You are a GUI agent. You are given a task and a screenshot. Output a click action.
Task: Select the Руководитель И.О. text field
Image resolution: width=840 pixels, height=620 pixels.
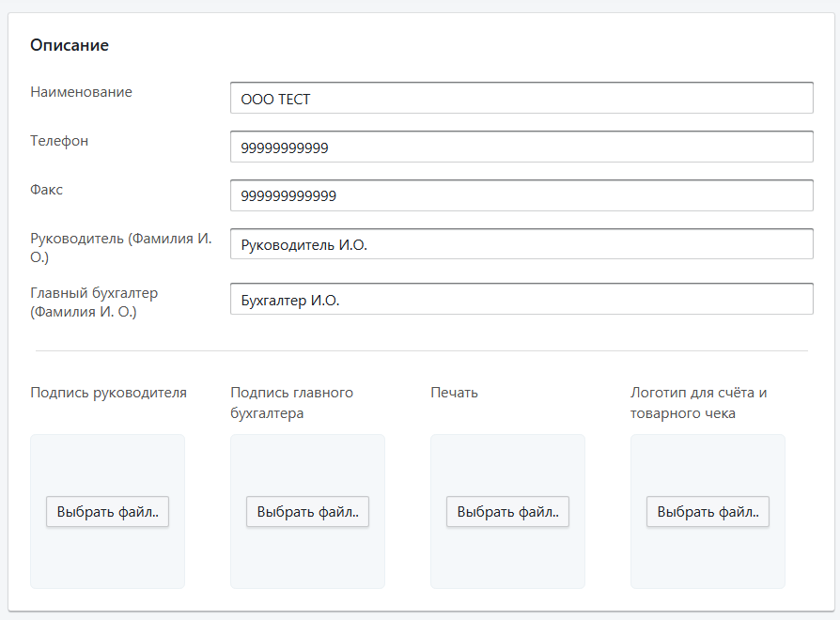tap(521, 244)
